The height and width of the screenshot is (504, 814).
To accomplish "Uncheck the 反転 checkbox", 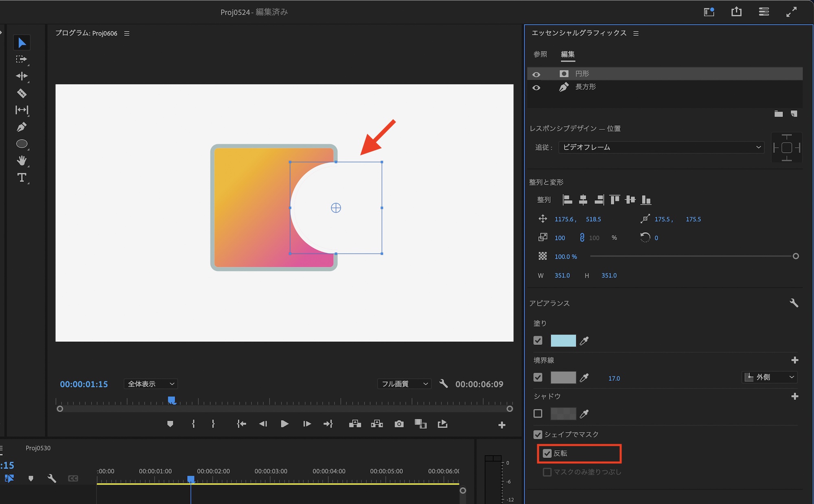I will (547, 453).
